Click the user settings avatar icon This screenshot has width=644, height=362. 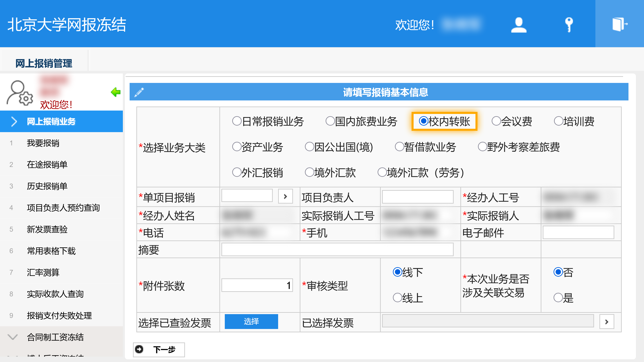20,93
